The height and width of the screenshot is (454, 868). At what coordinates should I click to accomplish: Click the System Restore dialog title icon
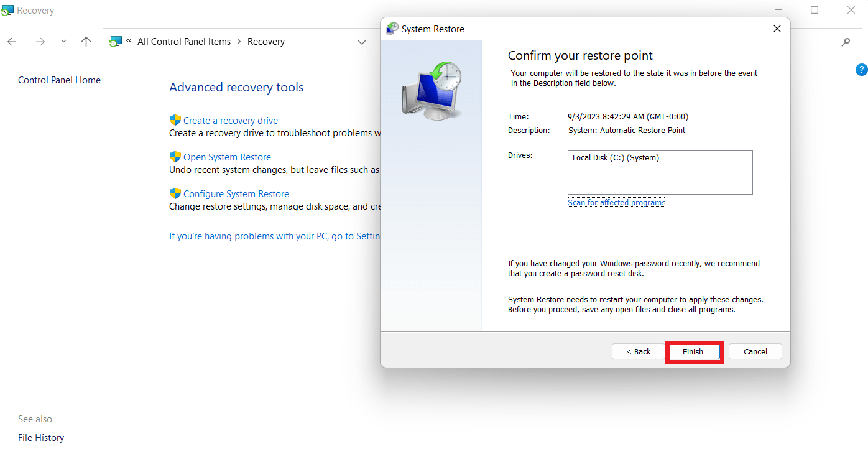pyautogui.click(x=392, y=29)
